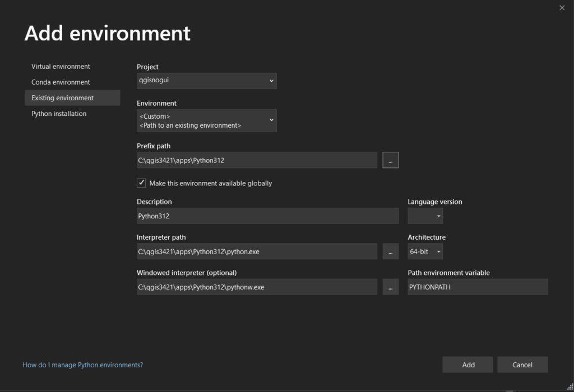Open the Project dropdown showing qgisnogui
Viewport: 574px width, 392px height.
pos(206,81)
